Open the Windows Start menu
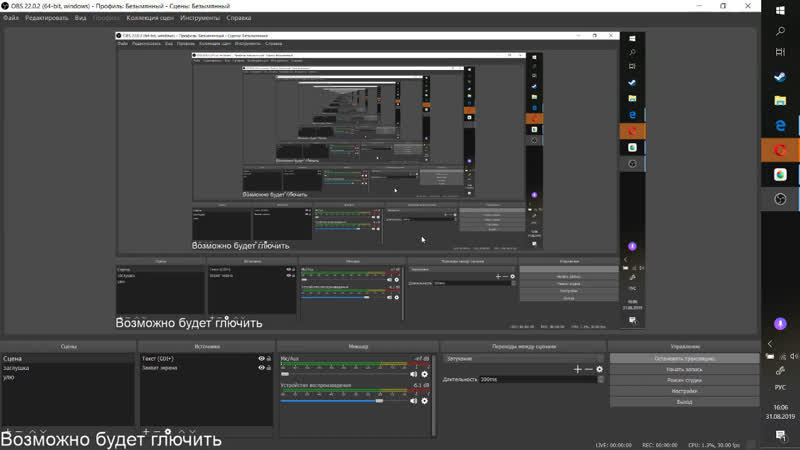The height and width of the screenshot is (450, 800). (x=780, y=11)
